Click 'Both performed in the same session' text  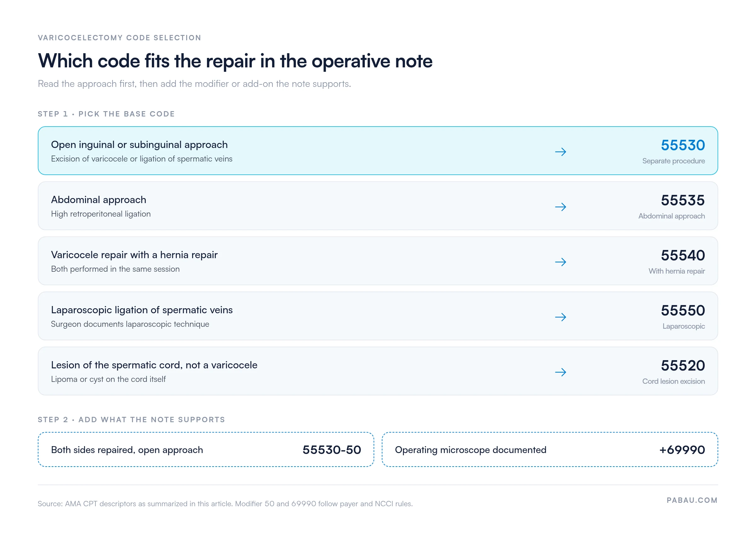click(x=115, y=269)
